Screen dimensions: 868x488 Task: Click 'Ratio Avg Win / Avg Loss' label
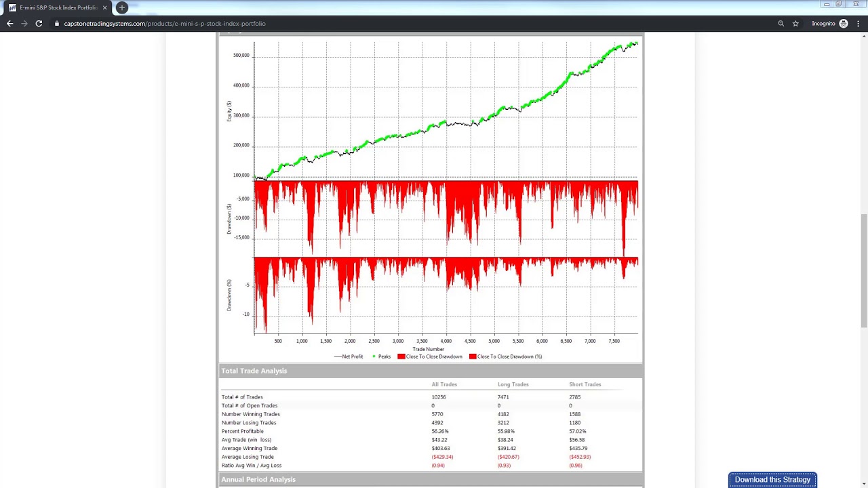click(251, 466)
